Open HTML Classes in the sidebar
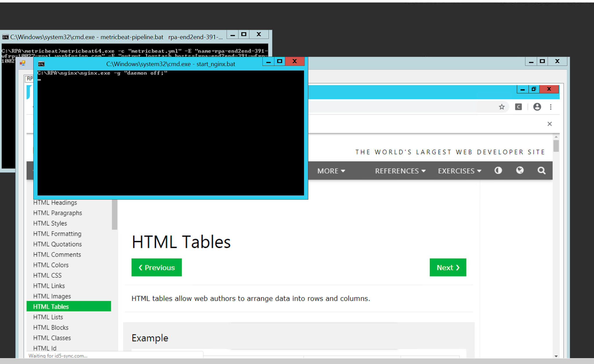The width and height of the screenshot is (594, 364). pos(52,338)
